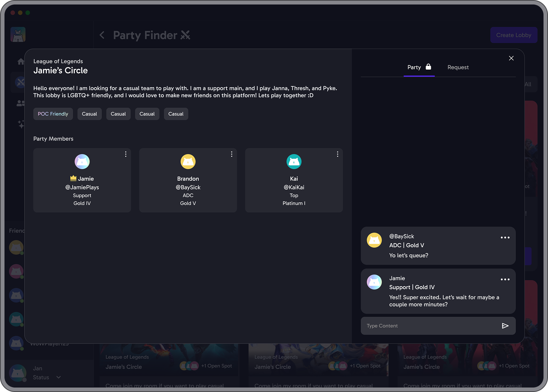Open more options on @BaySick's message

[505, 238]
